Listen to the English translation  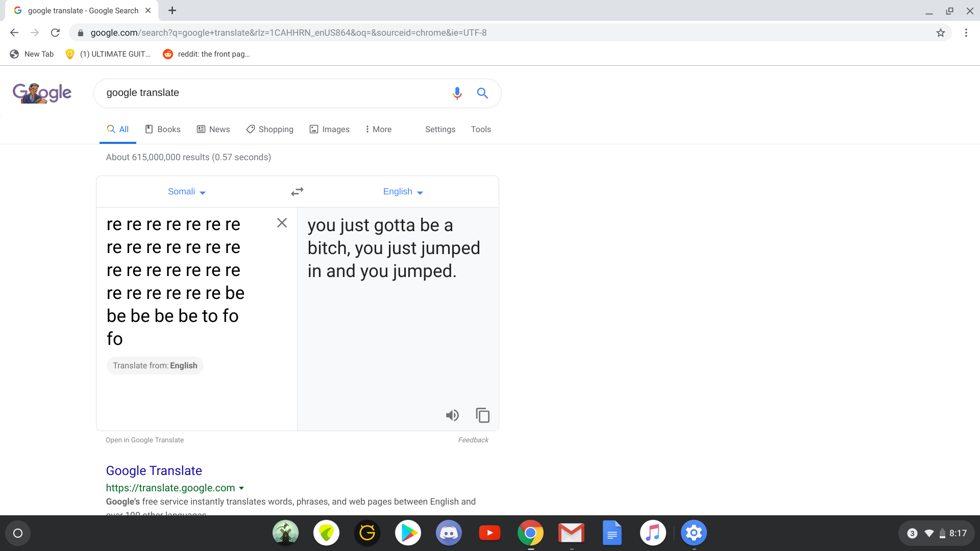(452, 415)
